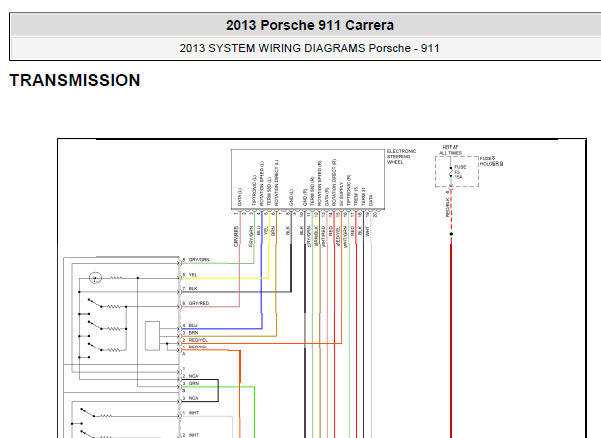Click the "ROTATION SPEED (L)" pin label

pos(262,183)
